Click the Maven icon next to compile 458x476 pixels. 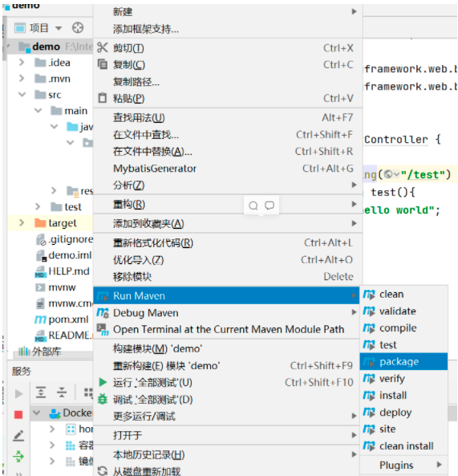pyautogui.click(x=369, y=328)
